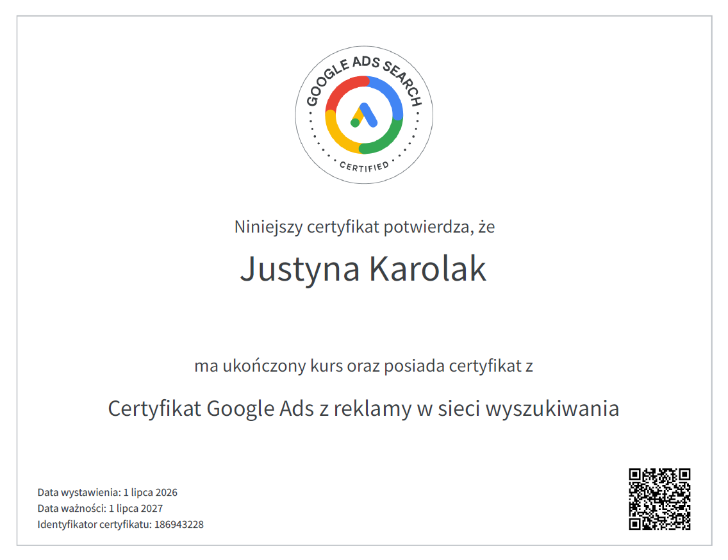The image size is (728, 560).
Task: Click the certificate title about sieci wyszukiwania
Action: tap(363, 409)
